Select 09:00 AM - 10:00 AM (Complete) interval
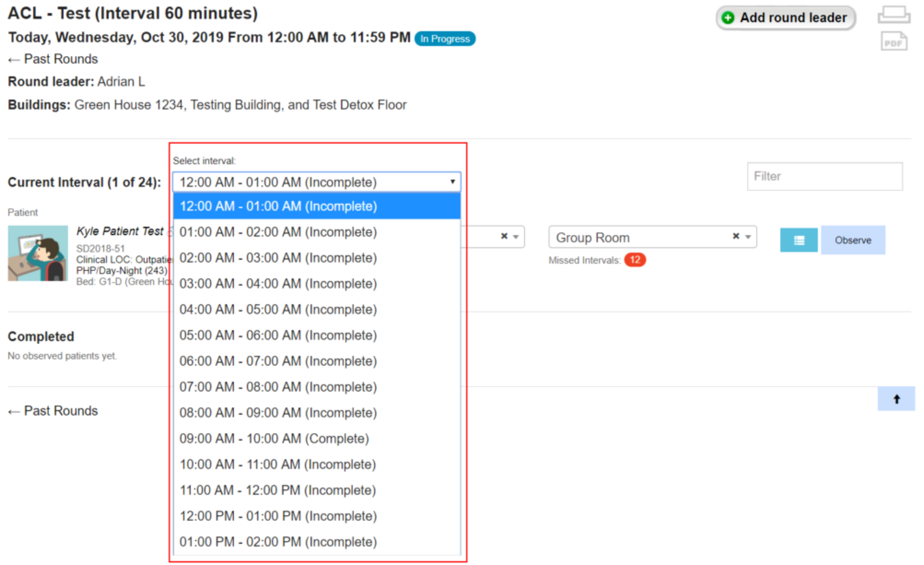The height and width of the screenshot is (565, 924). pyautogui.click(x=274, y=438)
